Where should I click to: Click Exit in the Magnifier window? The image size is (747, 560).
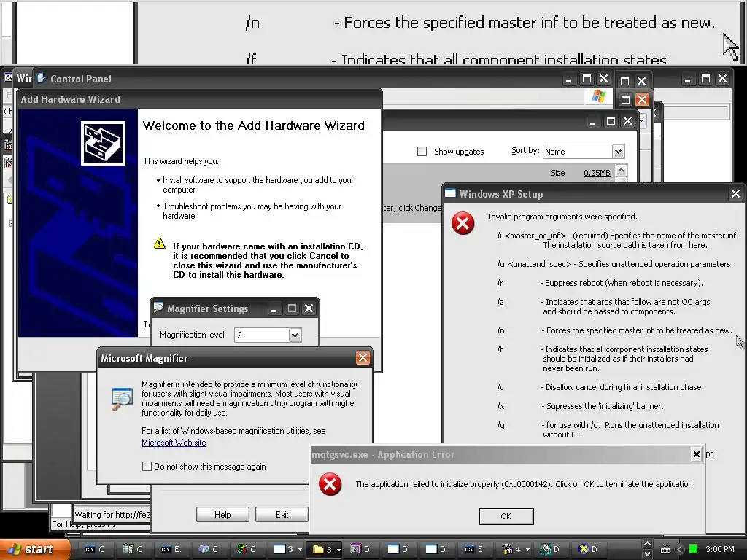(x=282, y=514)
